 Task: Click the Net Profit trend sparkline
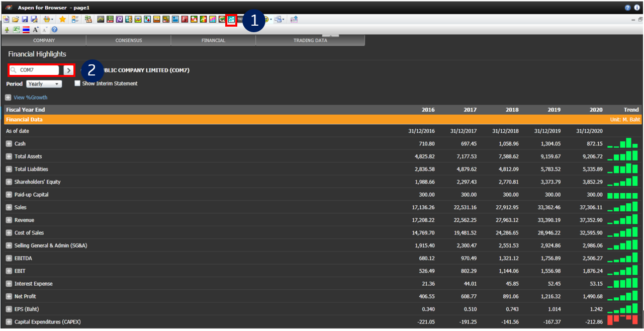[x=622, y=296]
